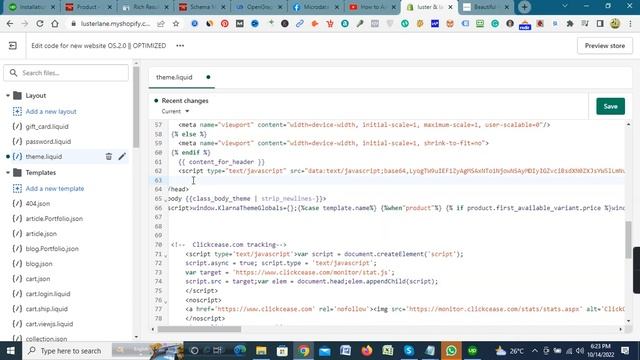The image size is (640, 360).
Task: Click the Add a new template link
Action: tap(55, 189)
